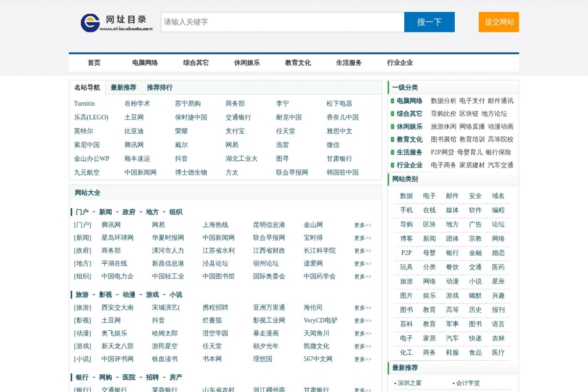Click the green bullet icon beside 电脑网络

[392, 101]
